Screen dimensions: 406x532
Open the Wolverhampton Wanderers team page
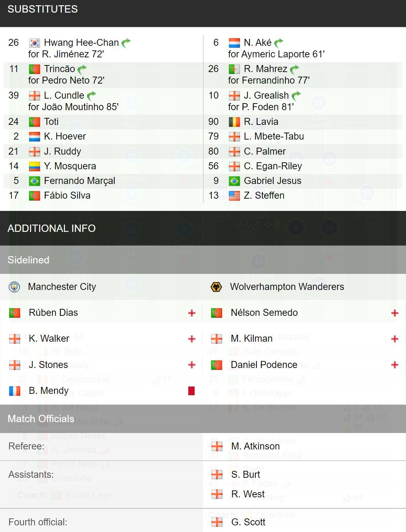(287, 287)
